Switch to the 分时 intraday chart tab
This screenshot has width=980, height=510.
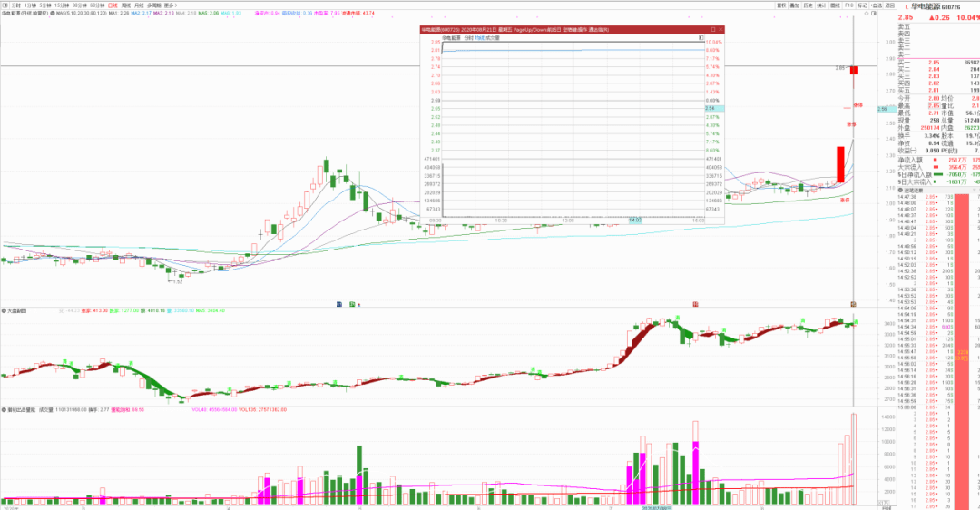(x=15, y=5)
